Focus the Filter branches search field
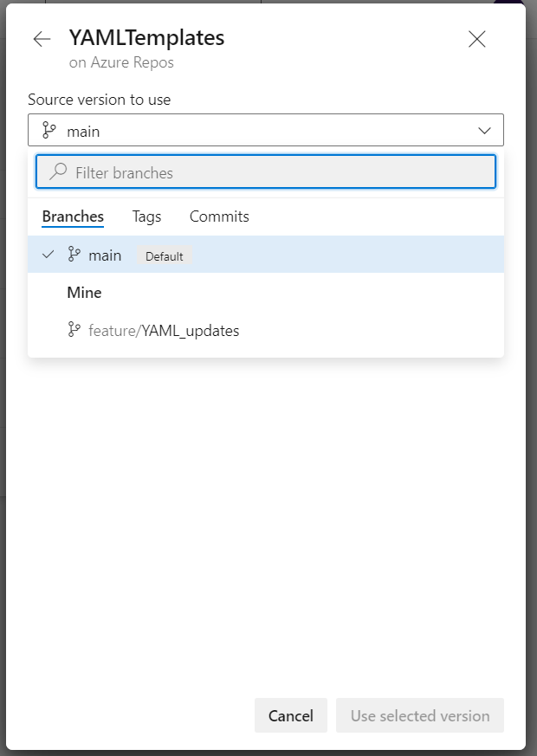The height and width of the screenshot is (756, 537). coord(266,171)
